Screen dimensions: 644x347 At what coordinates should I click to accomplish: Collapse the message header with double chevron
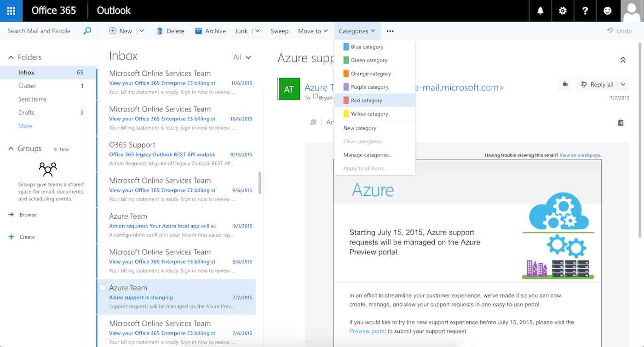623,60
